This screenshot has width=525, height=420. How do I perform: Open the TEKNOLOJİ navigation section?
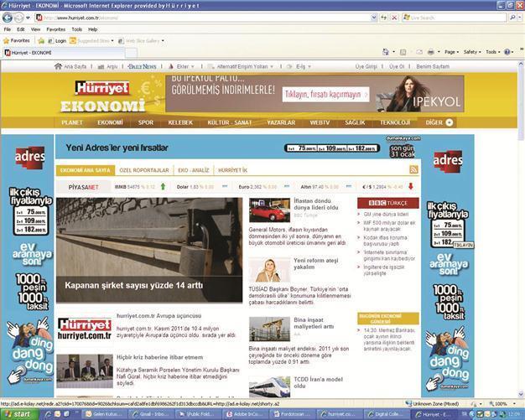click(395, 122)
